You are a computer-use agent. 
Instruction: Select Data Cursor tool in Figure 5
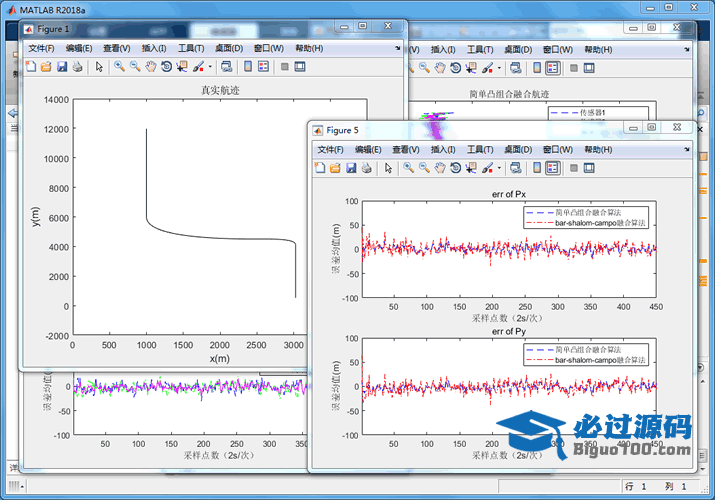pos(471,168)
